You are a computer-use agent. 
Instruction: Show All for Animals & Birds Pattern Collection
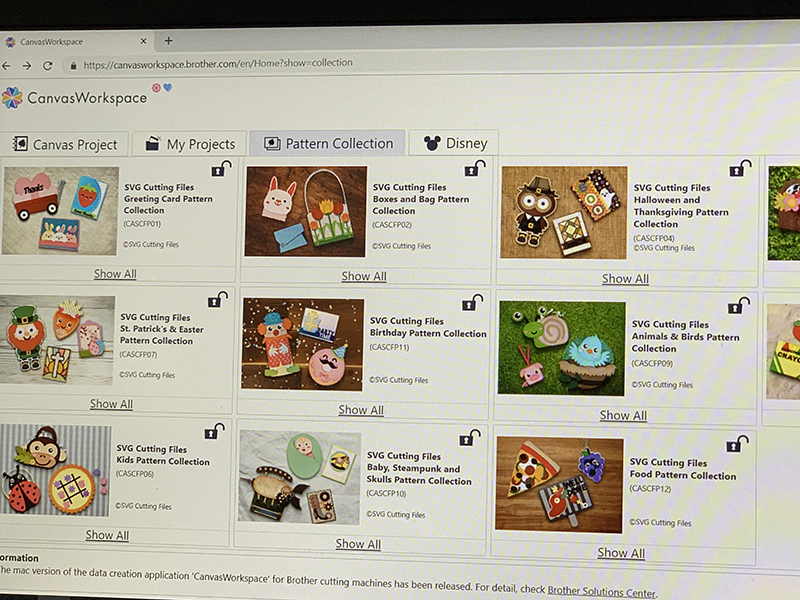tap(623, 415)
